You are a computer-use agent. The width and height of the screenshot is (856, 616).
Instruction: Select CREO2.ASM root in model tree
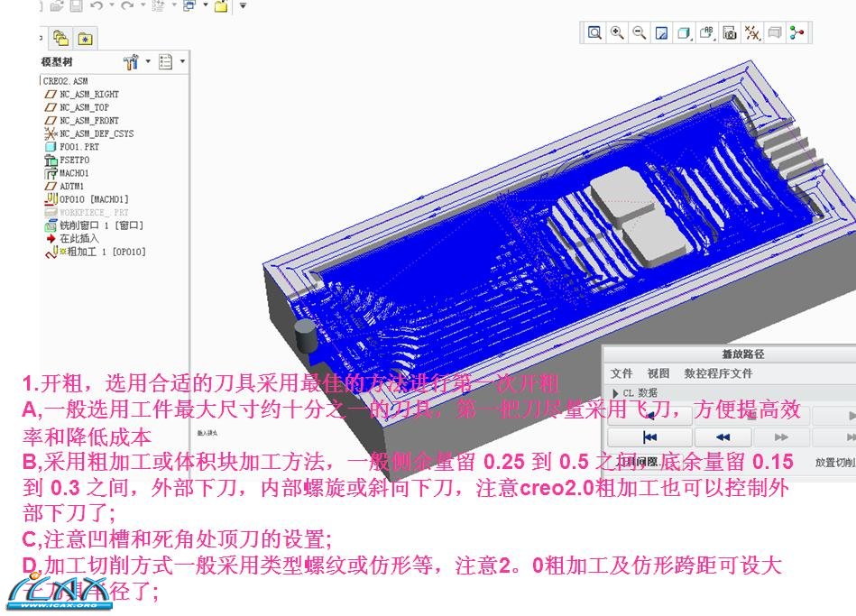click(x=66, y=81)
